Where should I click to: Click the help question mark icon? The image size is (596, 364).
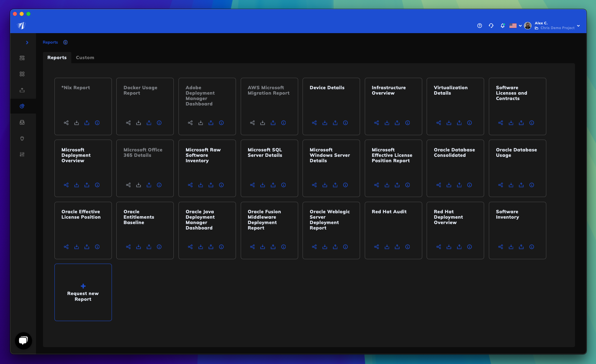pos(479,25)
